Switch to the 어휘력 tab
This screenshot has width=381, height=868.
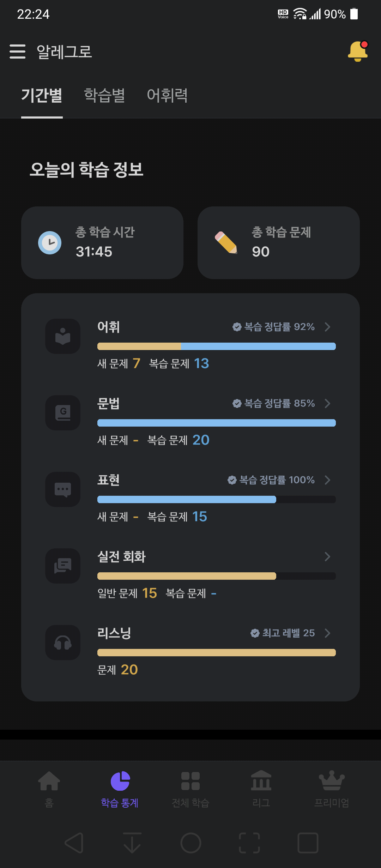167,95
